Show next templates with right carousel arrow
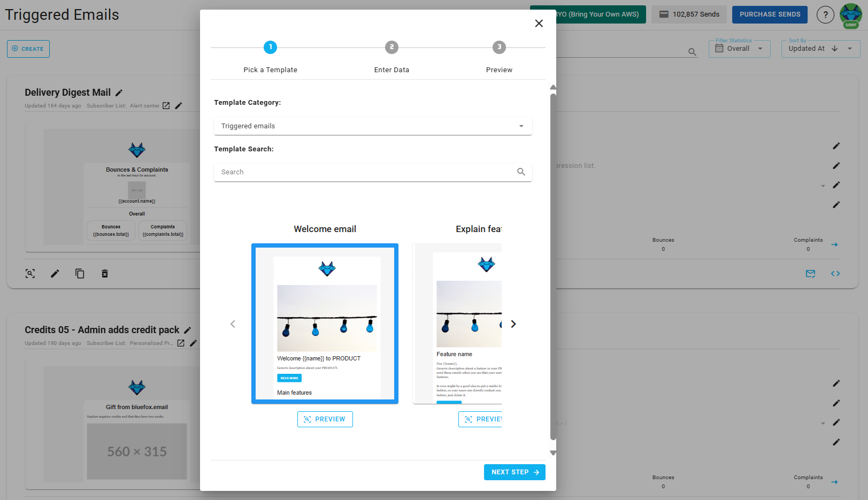868x500 pixels. tap(513, 324)
